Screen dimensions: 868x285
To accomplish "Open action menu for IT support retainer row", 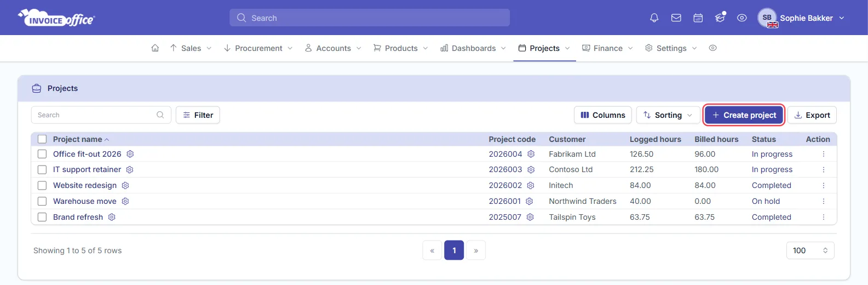I will pyautogui.click(x=824, y=169).
